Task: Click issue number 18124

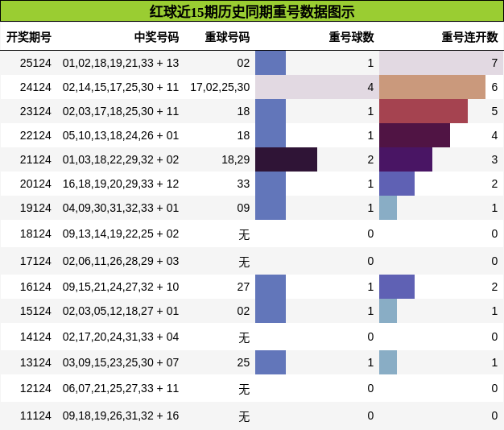Action: tap(35, 234)
